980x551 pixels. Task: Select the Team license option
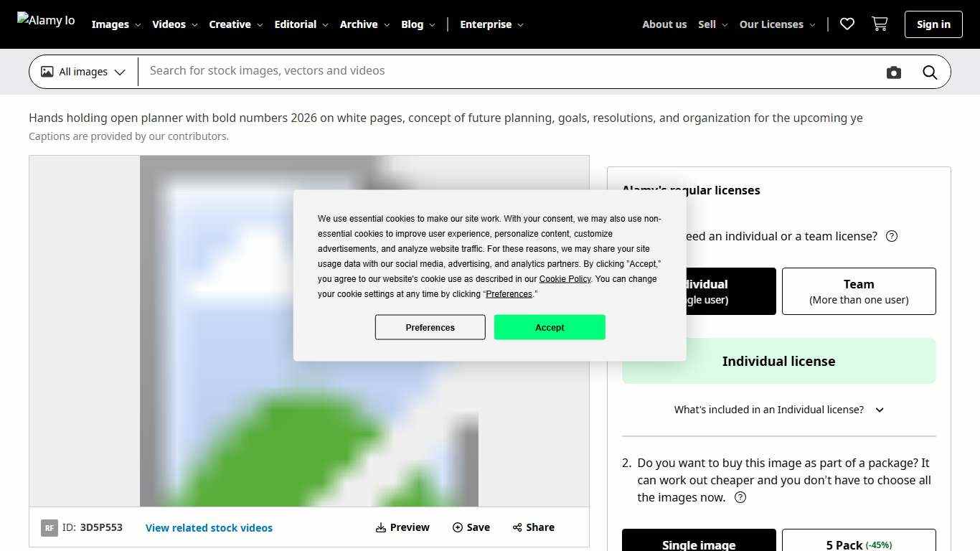(x=858, y=291)
